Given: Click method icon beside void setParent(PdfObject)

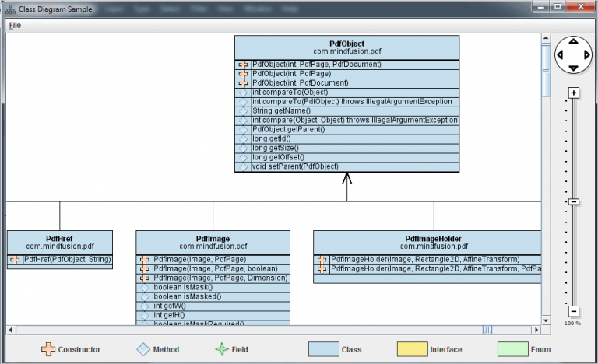Looking at the screenshot, I should coord(243,167).
